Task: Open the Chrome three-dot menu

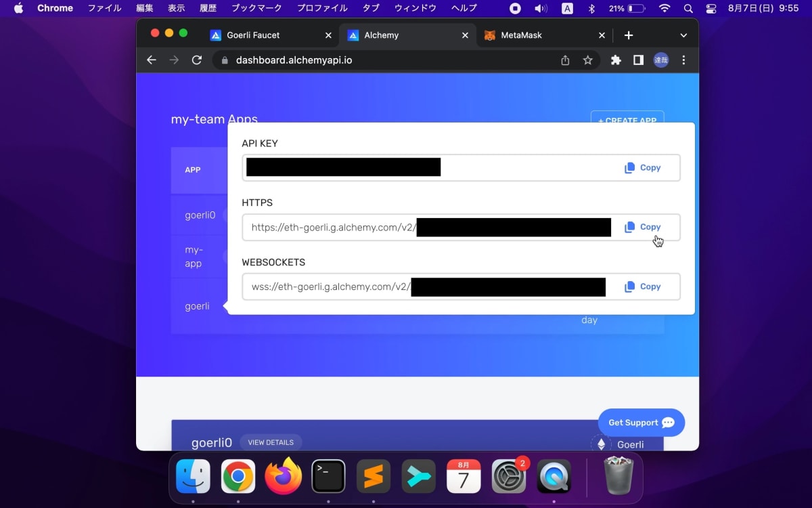Action: point(683,60)
